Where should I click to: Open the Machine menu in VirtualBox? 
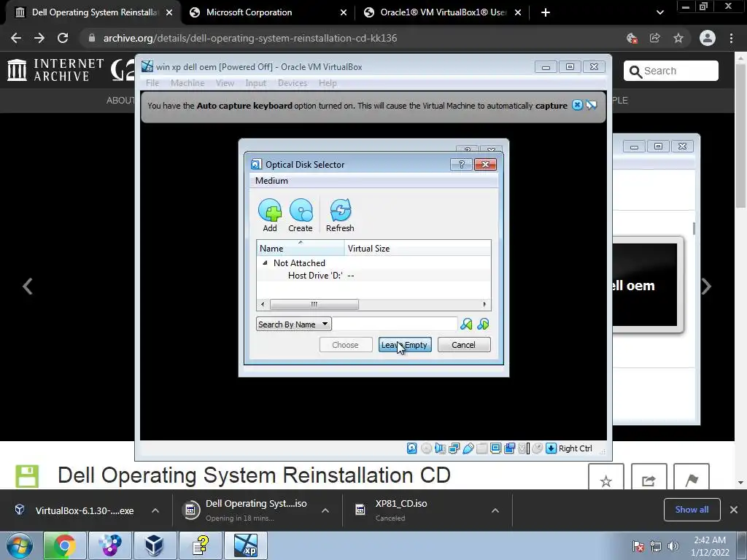187,83
